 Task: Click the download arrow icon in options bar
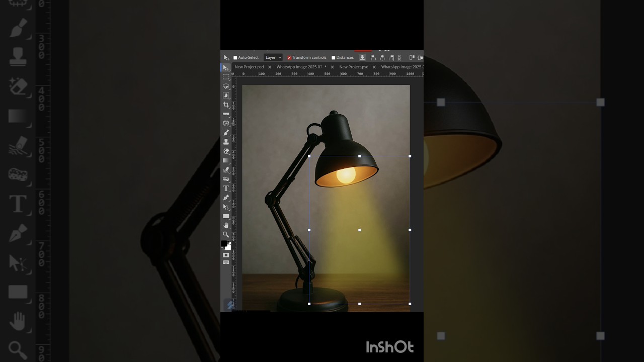point(362,57)
